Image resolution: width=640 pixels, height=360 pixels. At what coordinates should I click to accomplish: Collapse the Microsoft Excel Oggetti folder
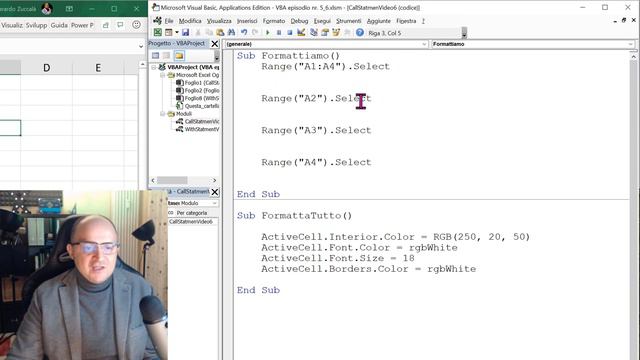pyautogui.click(x=162, y=75)
